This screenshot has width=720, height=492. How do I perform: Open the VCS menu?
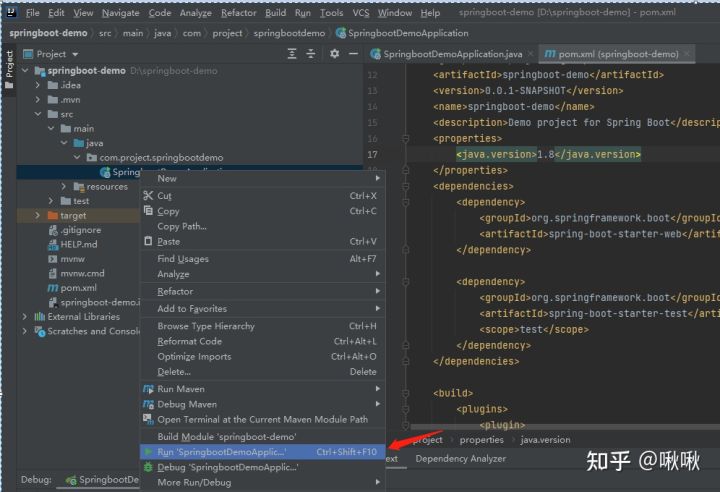click(x=361, y=13)
